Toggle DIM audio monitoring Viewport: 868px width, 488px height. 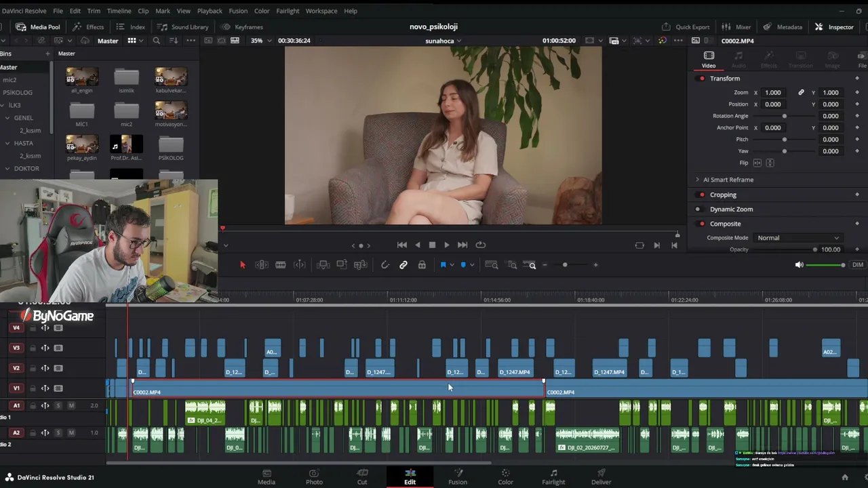[858, 265]
